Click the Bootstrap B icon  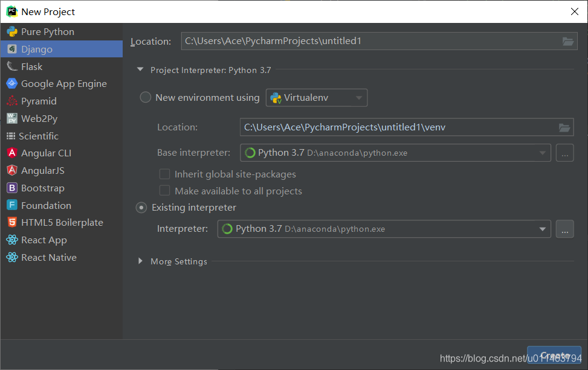click(12, 188)
